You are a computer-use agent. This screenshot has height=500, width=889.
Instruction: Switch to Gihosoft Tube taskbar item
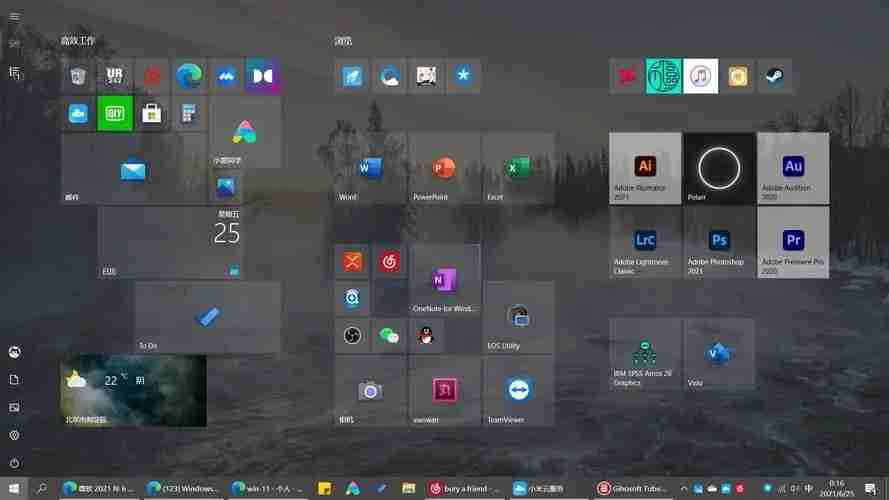point(632,488)
